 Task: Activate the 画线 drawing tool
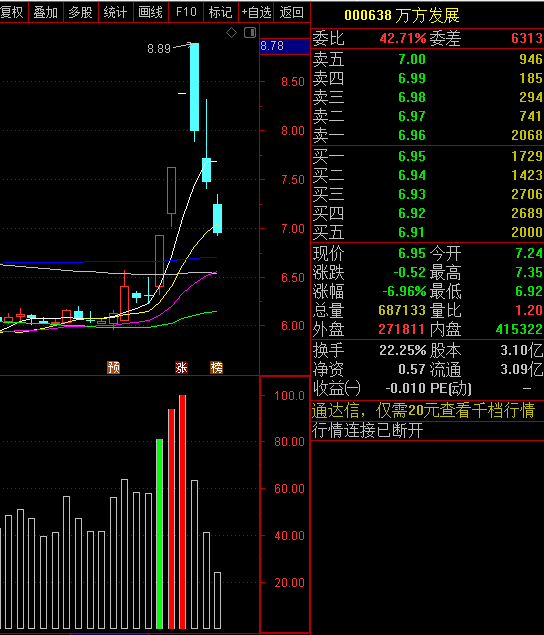click(x=150, y=12)
